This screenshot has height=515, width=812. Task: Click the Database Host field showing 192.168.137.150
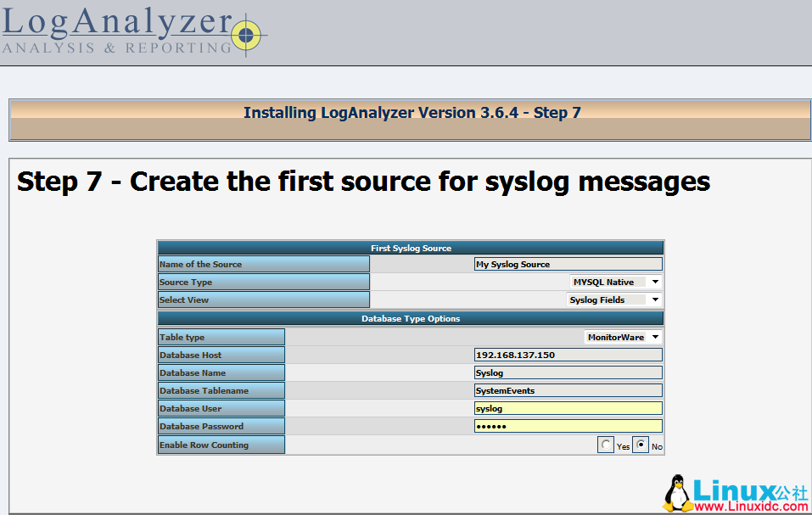tap(568, 355)
